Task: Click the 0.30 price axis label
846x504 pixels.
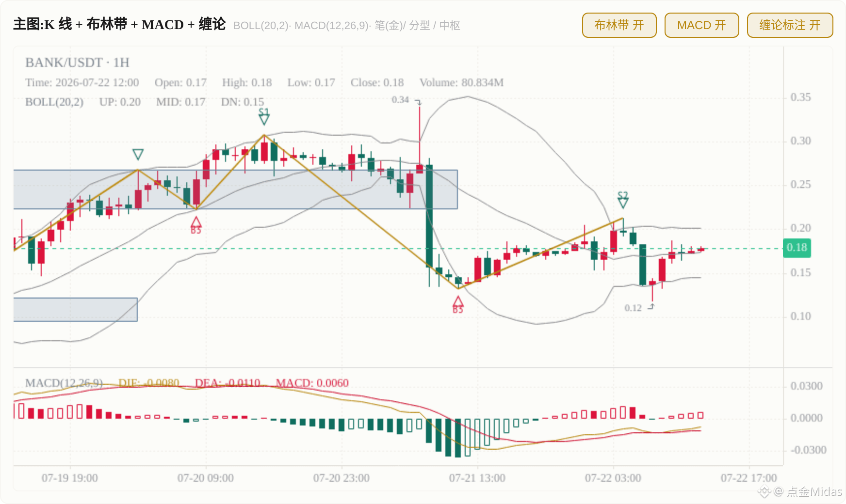Action: tap(801, 141)
